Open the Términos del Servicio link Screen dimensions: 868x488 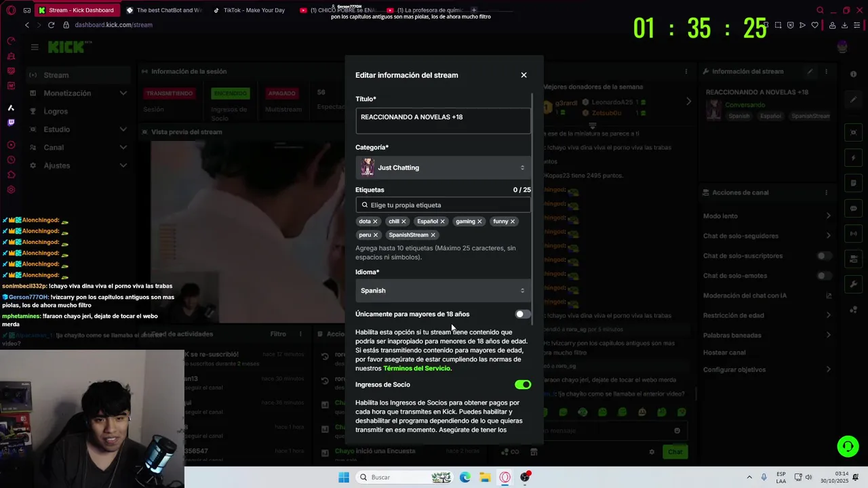coord(416,369)
